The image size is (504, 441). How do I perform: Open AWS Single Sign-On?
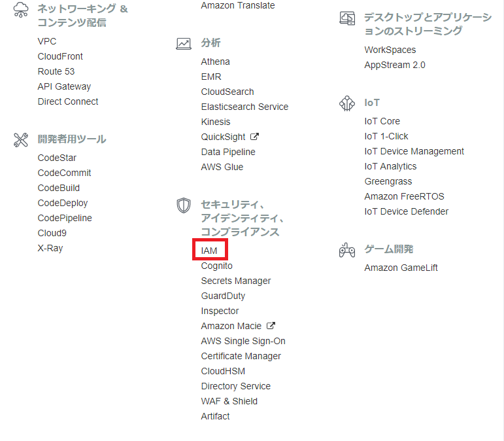243,342
